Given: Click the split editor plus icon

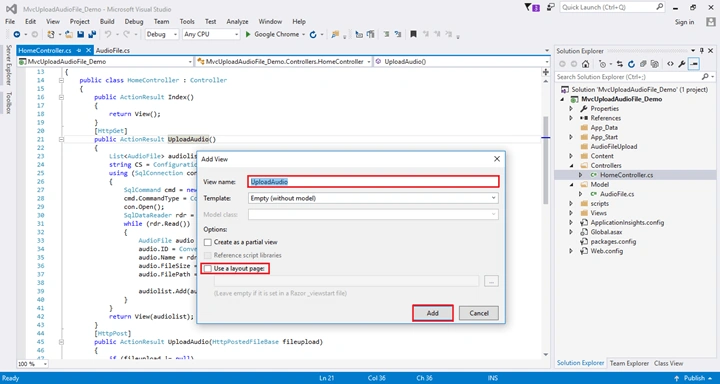Looking at the screenshot, I should coord(546,72).
